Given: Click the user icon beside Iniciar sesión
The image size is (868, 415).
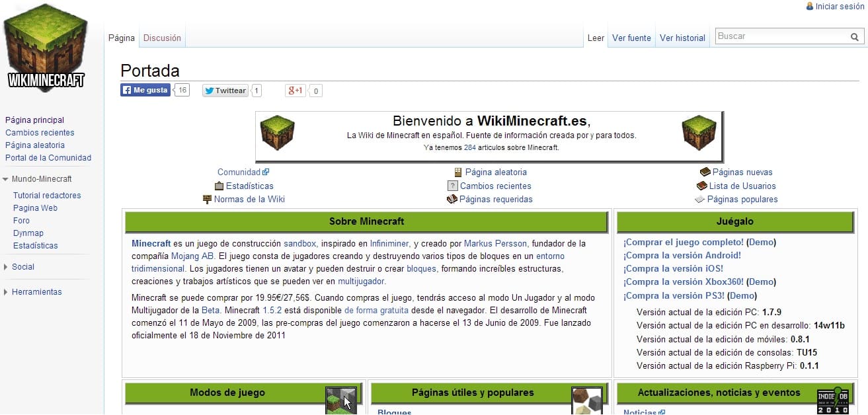Looking at the screenshot, I should pyautogui.click(x=809, y=6).
